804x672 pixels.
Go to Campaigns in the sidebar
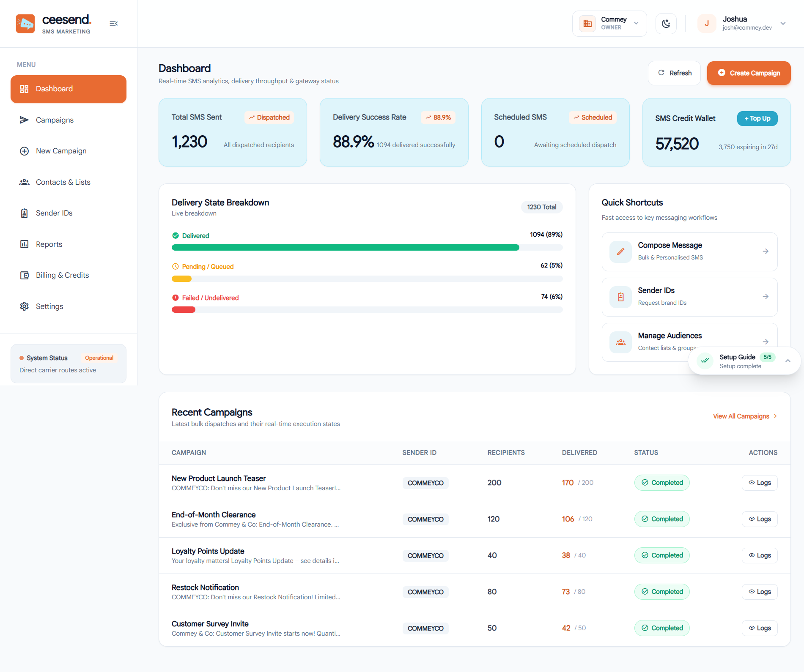69,120
